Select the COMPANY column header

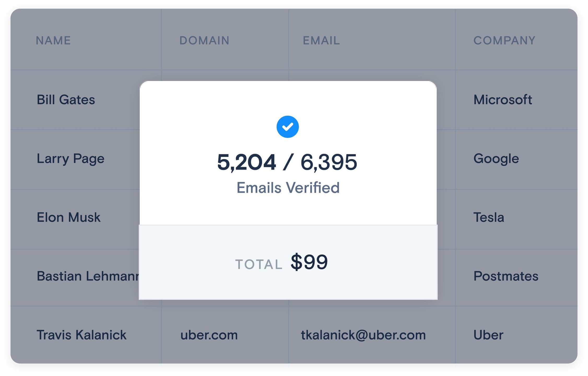click(x=504, y=40)
